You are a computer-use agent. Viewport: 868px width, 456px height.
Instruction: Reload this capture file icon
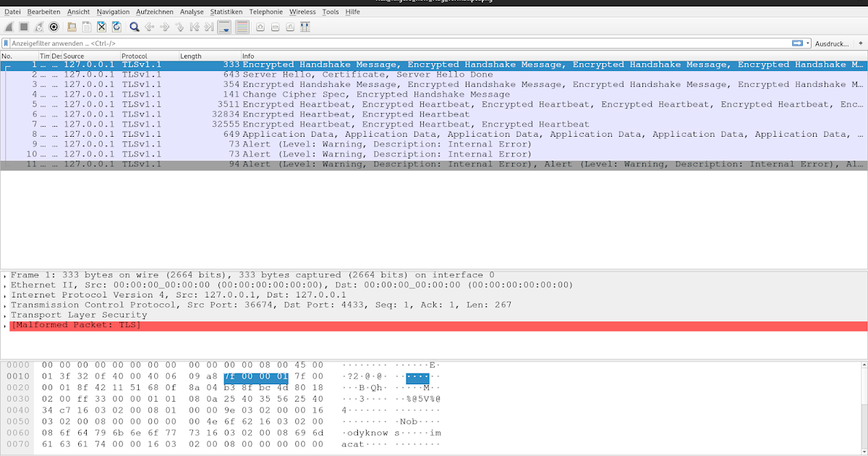point(115,27)
